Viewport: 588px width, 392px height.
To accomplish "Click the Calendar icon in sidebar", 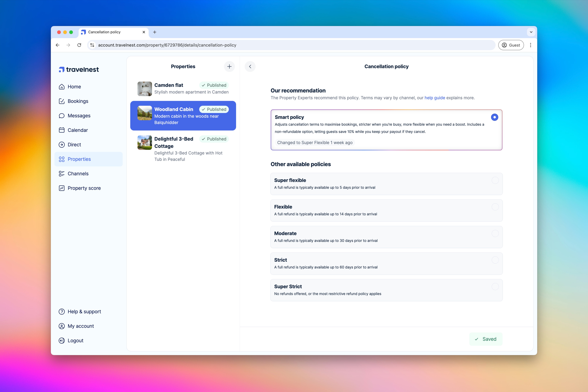I will tap(61, 130).
